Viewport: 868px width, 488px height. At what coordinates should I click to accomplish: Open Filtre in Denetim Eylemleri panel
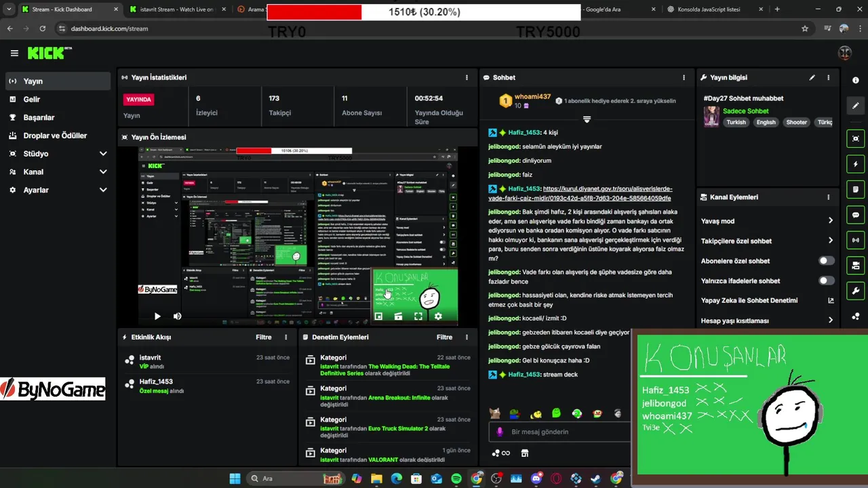pos(444,337)
